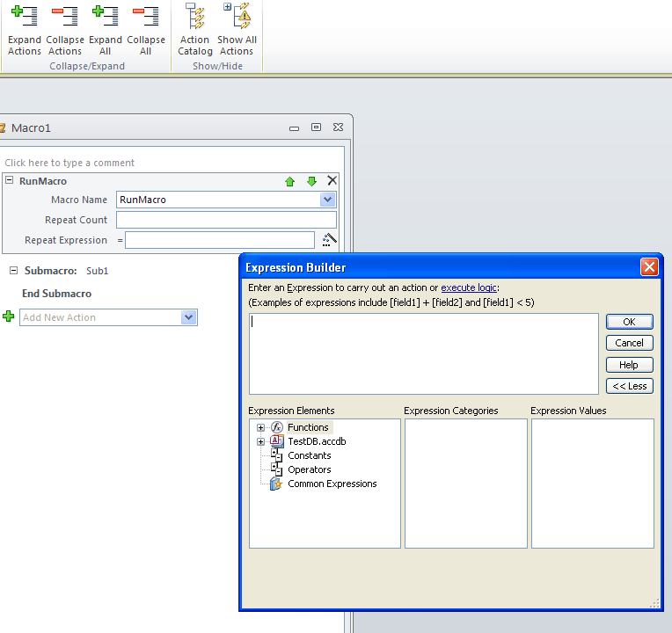672x633 pixels.
Task: Select Common Expressions in Expression Elements
Action: pyautogui.click(x=332, y=484)
